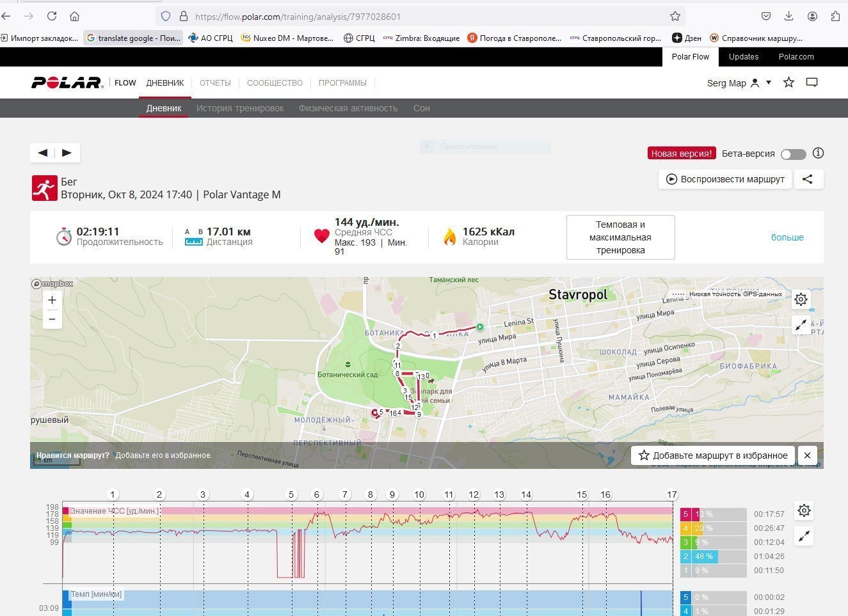Toggle the Бета-версия switch
The image size is (848, 616).
pos(794,154)
